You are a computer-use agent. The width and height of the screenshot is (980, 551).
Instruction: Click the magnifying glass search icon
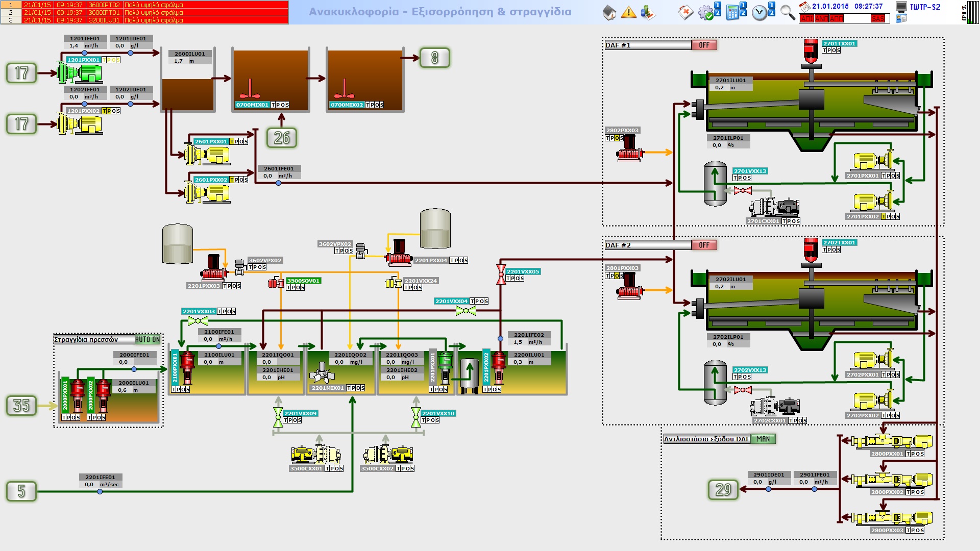tap(788, 13)
